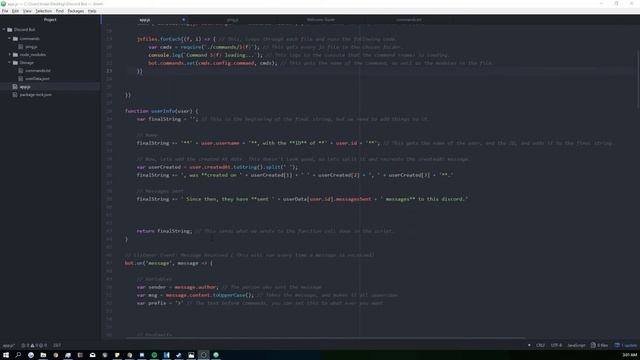Image resolution: width=640 pixels, height=360 pixels.
Task: Switch to the app.js editor tab
Action: pyautogui.click(x=144, y=20)
